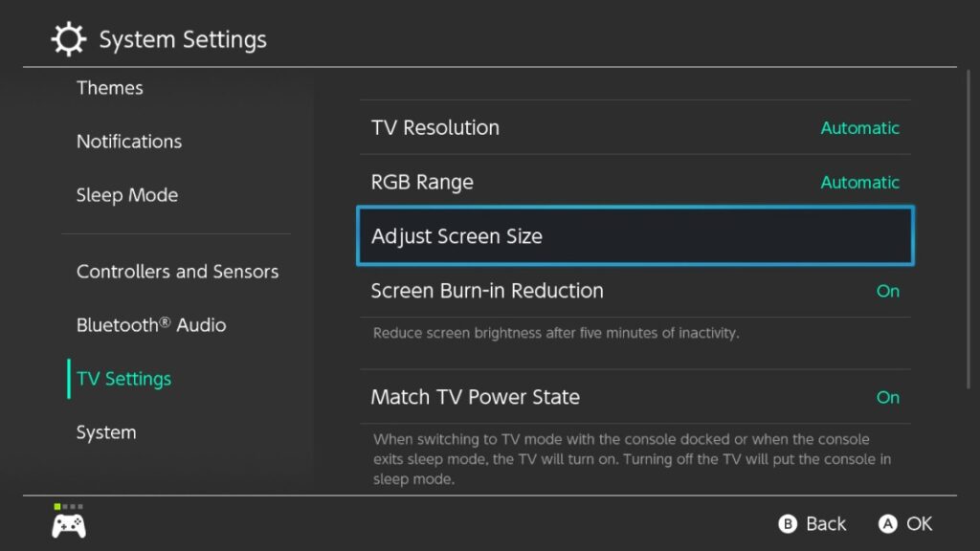This screenshot has width=980, height=551.
Task: Open Themes in the sidebar
Action: [x=109, y=87]
